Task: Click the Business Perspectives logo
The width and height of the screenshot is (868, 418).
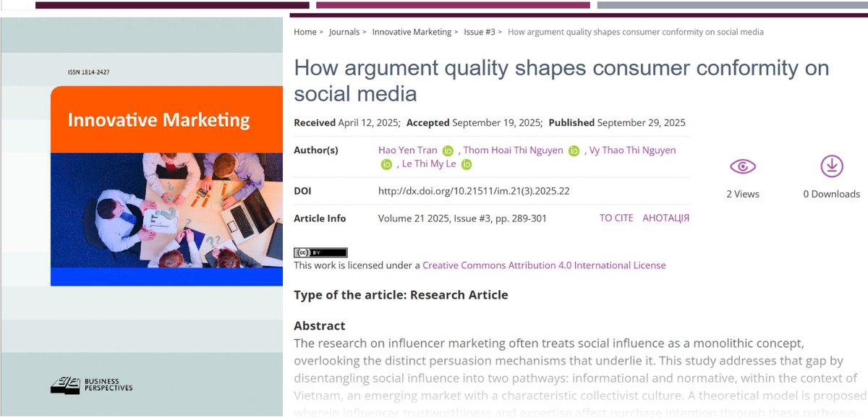Action: coord(92,385)
